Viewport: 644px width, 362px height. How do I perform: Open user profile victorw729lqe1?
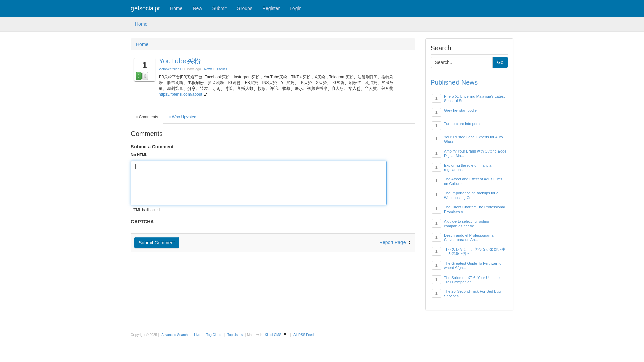(x=170, y=69)
